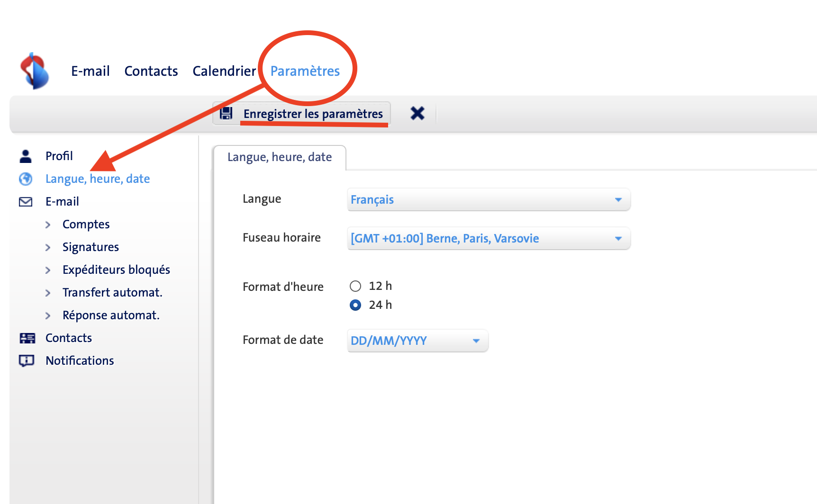Click the globe icon for Langue, heure, date
The width and height of the screenshot is (817, 504).
click(x=26, y=179)
